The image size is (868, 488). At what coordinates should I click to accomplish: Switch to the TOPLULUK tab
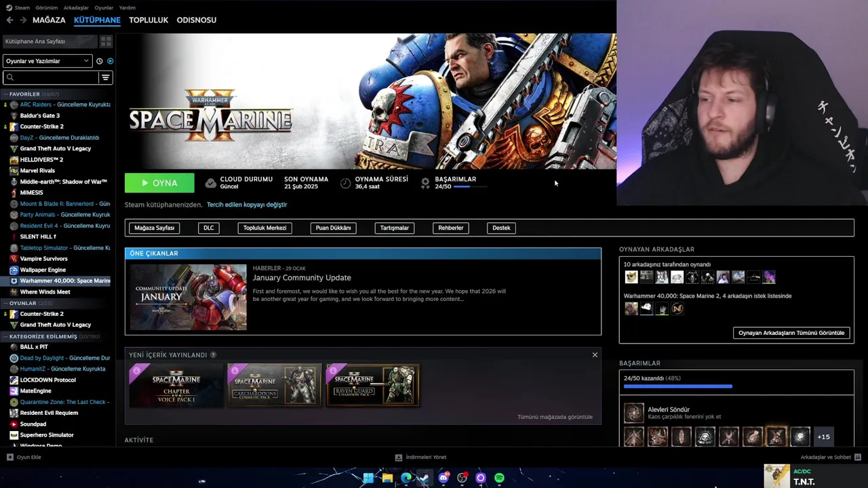149,20
